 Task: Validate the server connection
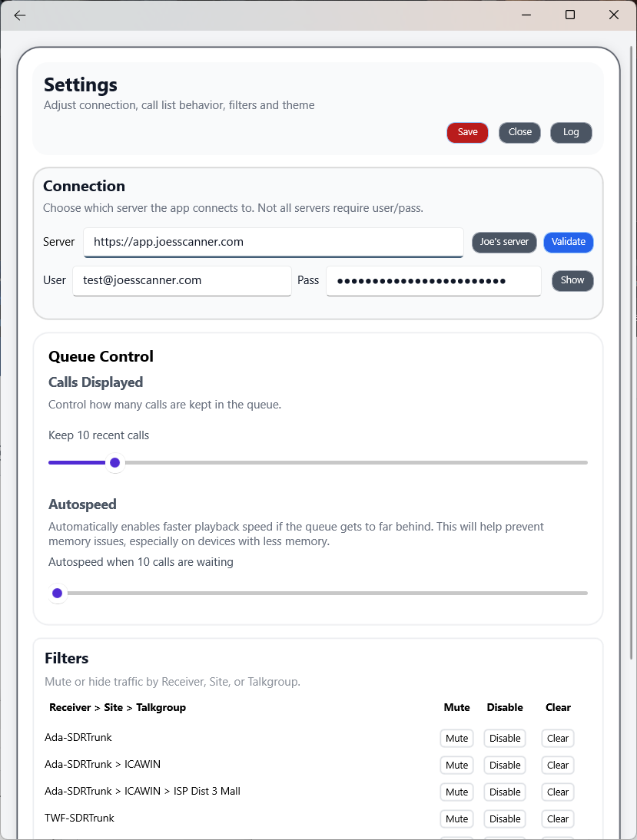point(569,242)
